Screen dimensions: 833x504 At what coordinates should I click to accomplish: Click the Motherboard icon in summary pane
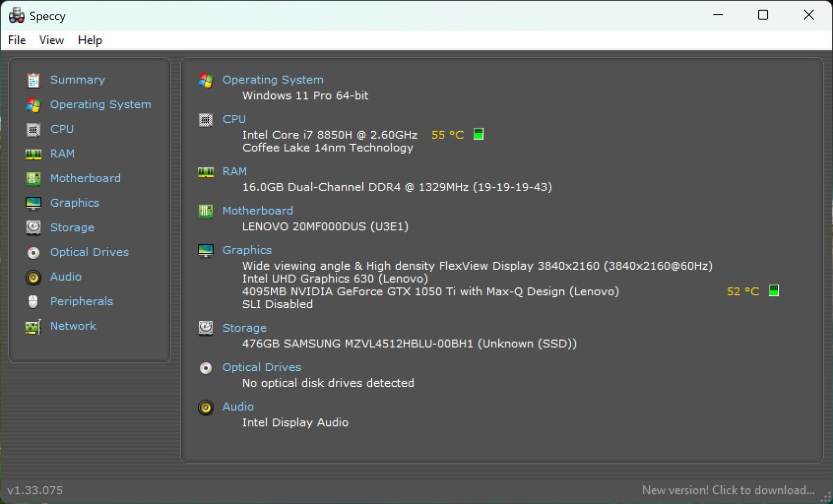pos(206,211)
